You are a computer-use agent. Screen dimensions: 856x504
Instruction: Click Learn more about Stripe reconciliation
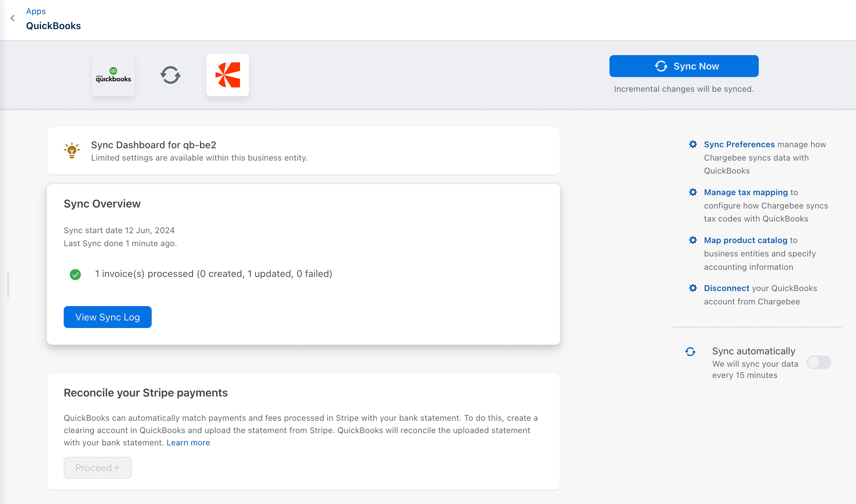coord(188,443)
